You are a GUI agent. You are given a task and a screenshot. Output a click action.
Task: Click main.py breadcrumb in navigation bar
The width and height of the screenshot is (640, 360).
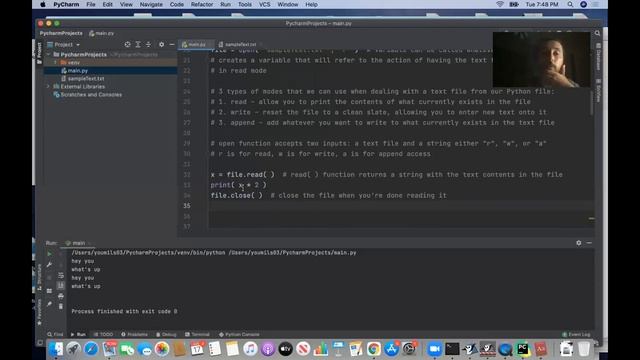tap(102, 33)
